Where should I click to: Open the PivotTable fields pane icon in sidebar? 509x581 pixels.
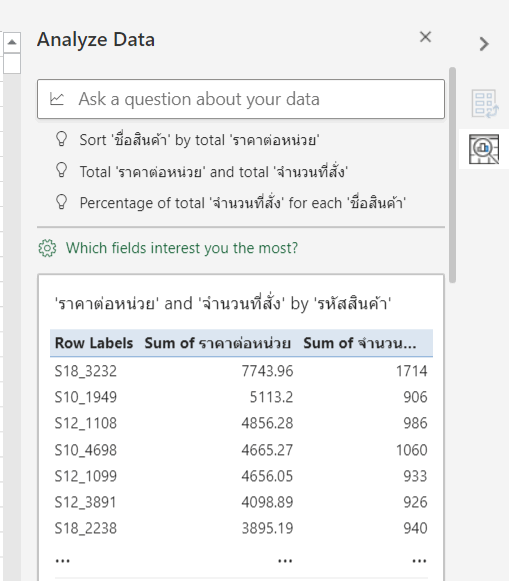485,104
